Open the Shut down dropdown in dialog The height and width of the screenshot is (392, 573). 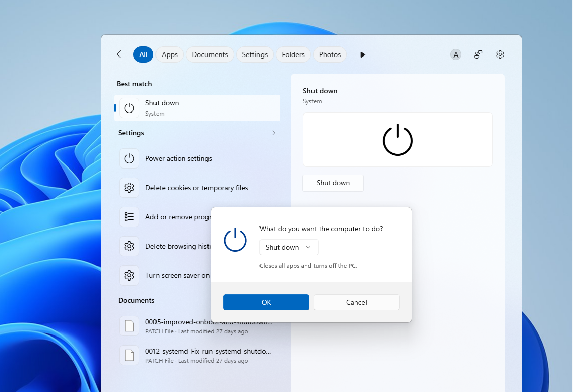pos(289,247)
